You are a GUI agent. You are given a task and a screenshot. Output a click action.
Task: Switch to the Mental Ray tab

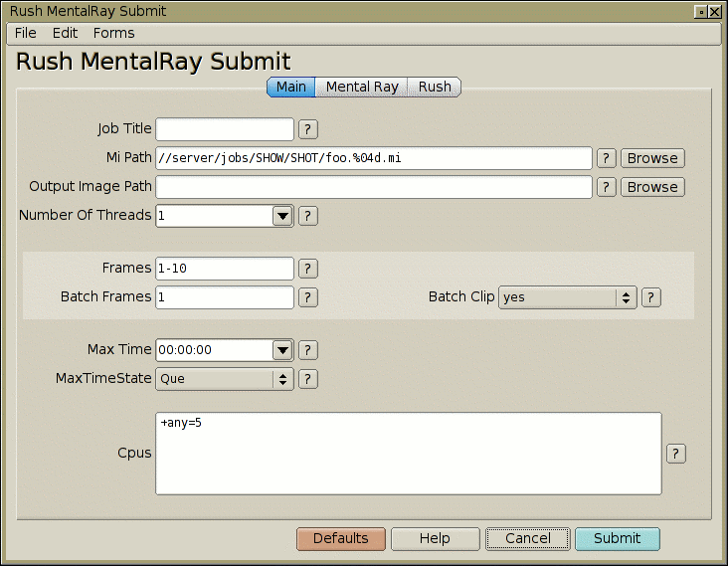(362, 87)
